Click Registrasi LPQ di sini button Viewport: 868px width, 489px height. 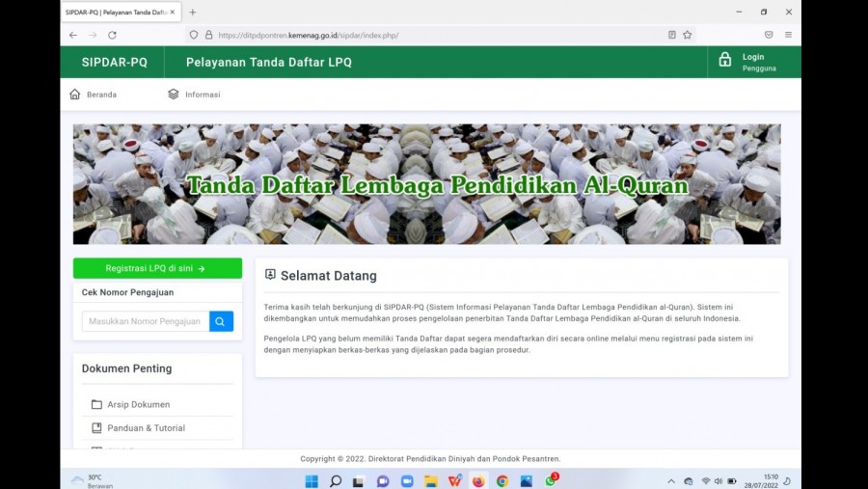tap(157, 268)
